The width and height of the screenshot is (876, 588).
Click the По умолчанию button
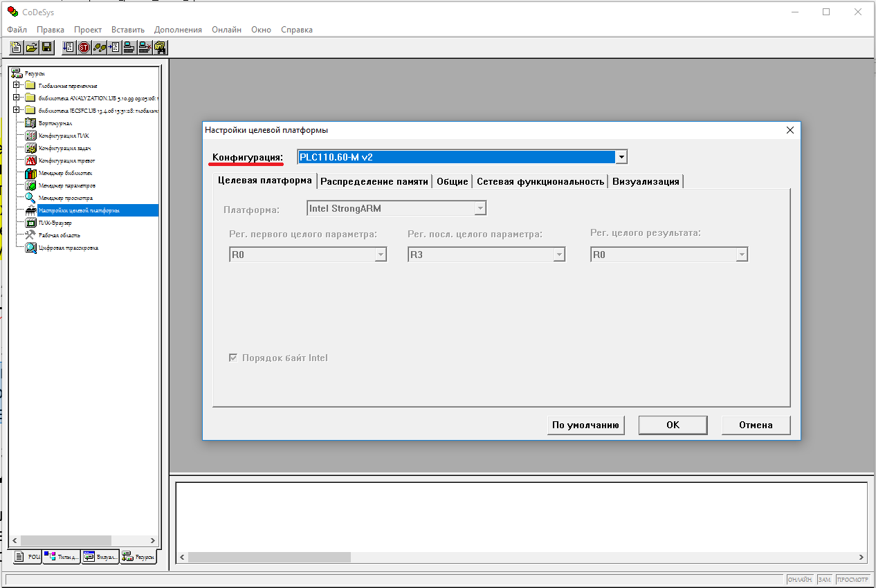(585, 425)
